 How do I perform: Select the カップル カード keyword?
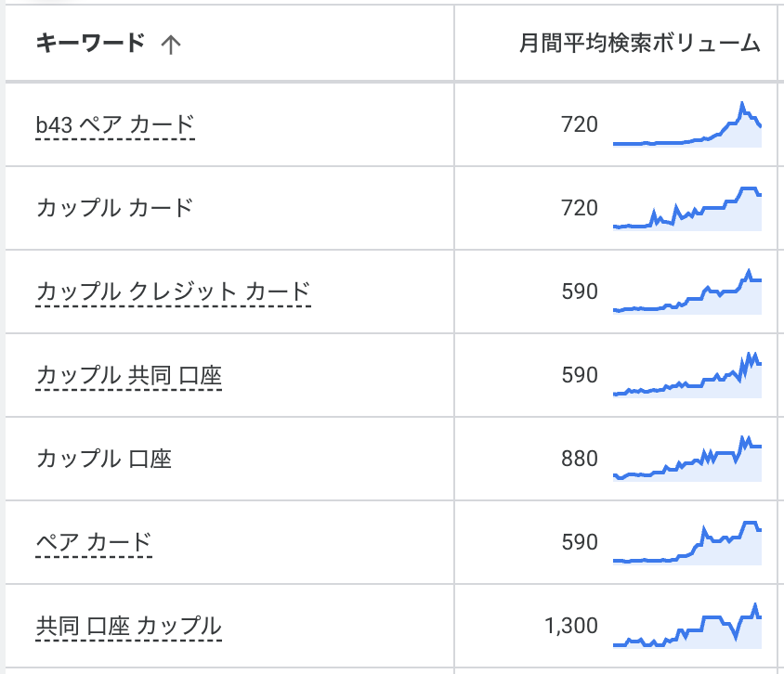pos(115,207)
